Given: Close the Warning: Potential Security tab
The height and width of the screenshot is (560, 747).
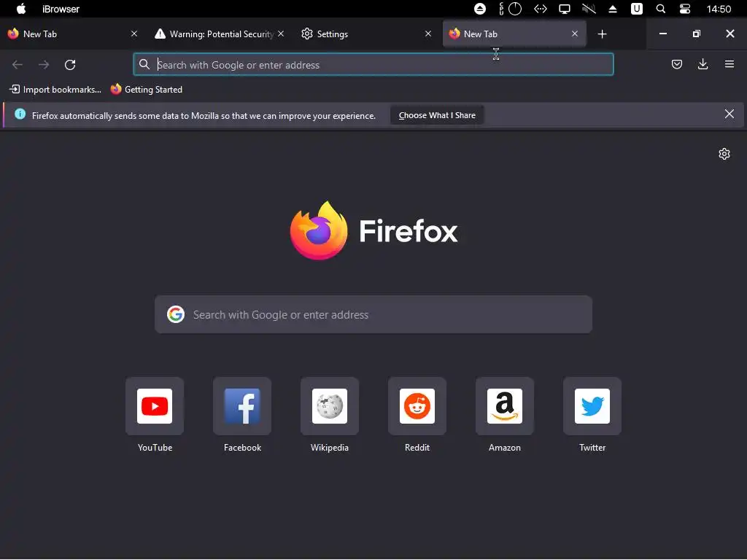Looking at the screenshot, I should coord(281,34).
